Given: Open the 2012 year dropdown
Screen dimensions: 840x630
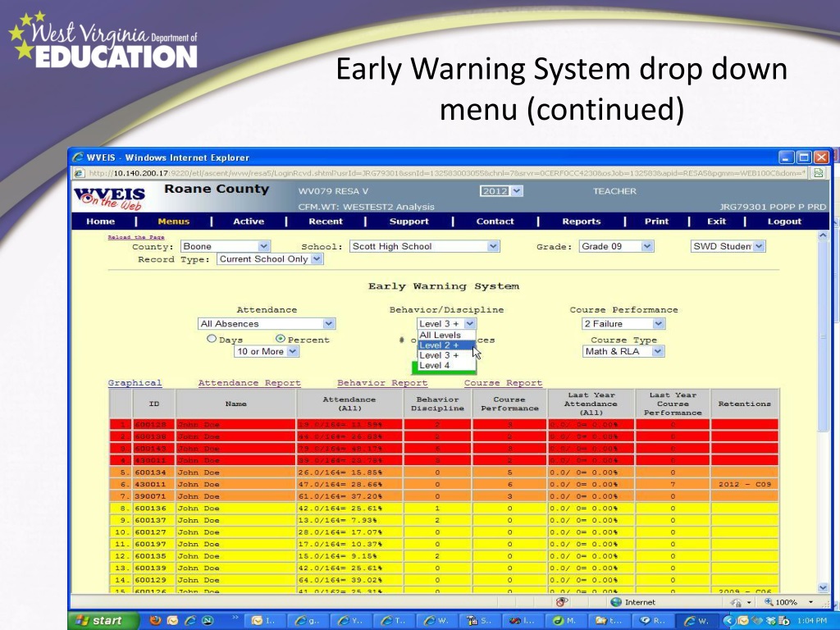Looking at the screenshot, I should point(501,191).
